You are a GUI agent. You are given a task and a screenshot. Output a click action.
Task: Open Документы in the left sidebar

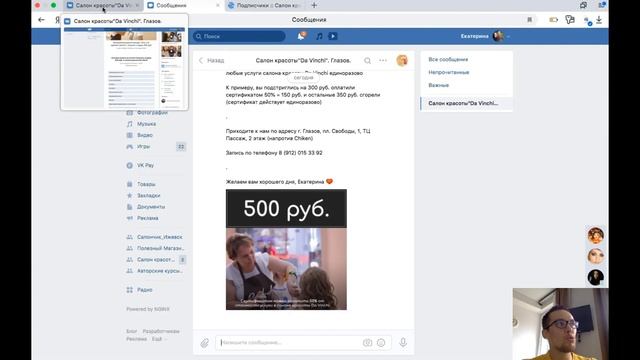coord(151,207)
